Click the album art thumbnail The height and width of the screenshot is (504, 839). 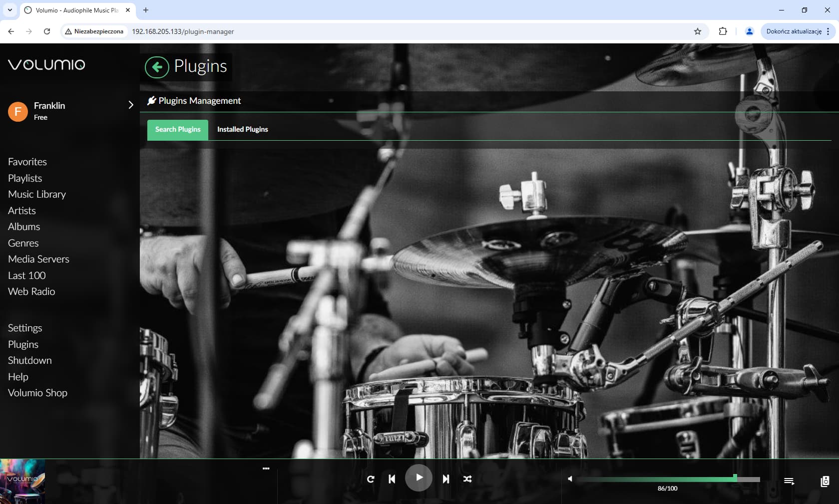pos(22,482)
